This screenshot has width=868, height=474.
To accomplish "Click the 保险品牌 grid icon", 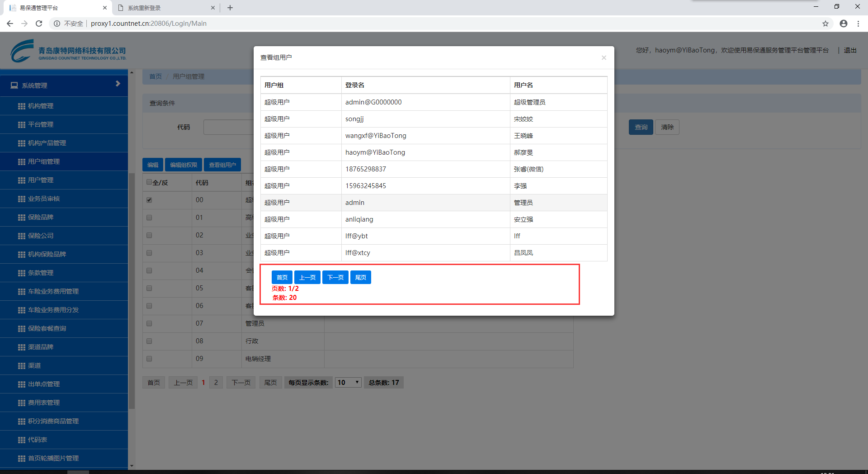I will pyautogui.click(x=21, y=218).
